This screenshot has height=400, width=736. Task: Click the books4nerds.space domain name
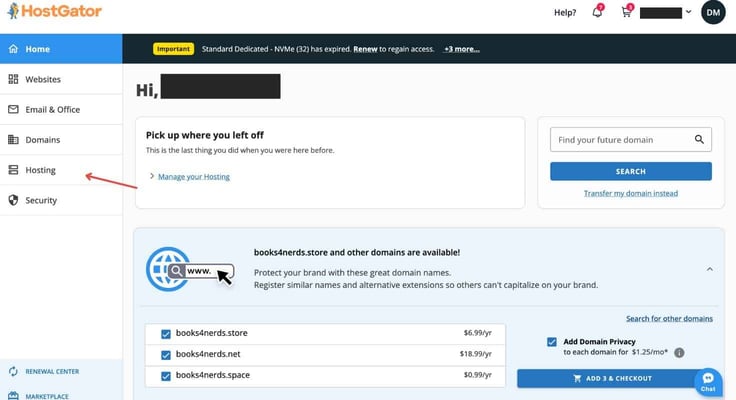point(213,375)
